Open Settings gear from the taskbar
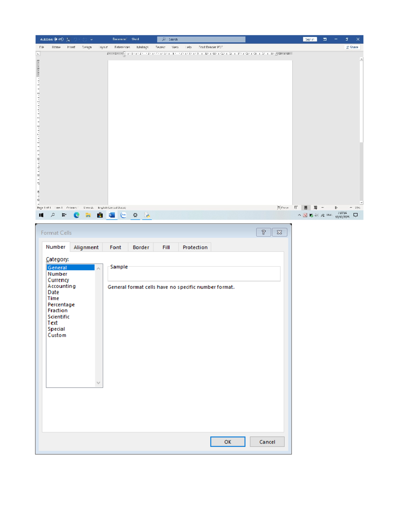 point(135,215)
